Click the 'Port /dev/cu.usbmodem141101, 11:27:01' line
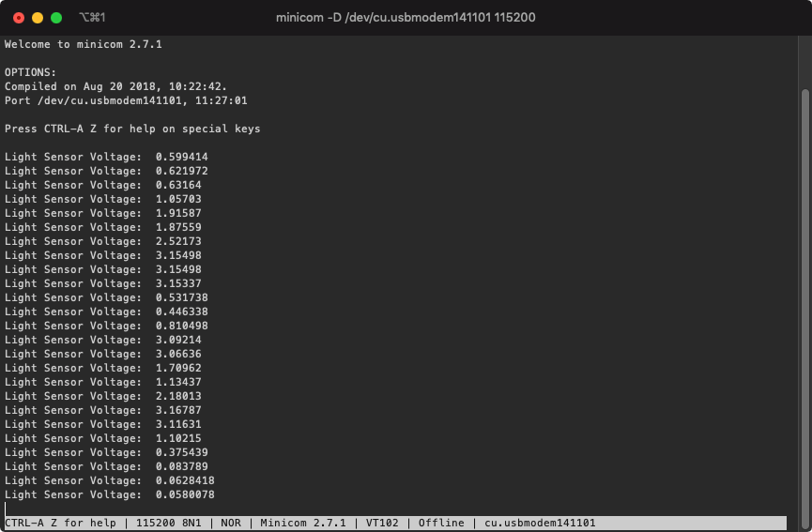This screenshot has width=812, height=532. pyautogui.click(x=126, y=100)
